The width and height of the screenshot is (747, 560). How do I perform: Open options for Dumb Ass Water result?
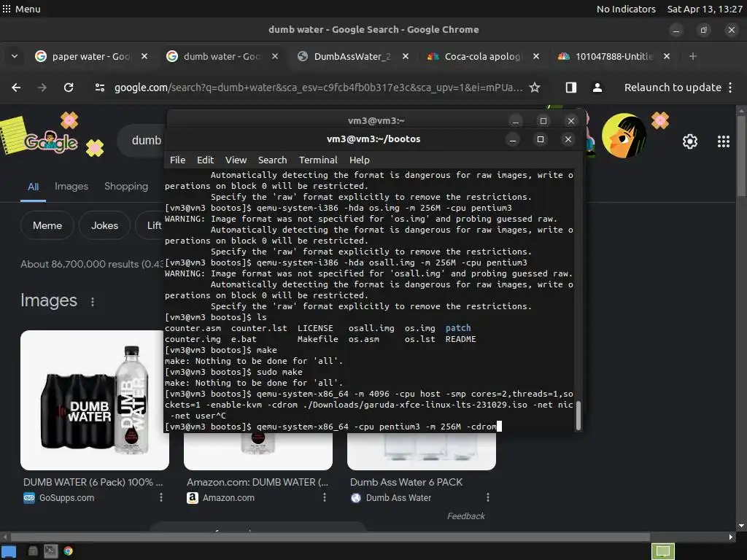[488, 497]
